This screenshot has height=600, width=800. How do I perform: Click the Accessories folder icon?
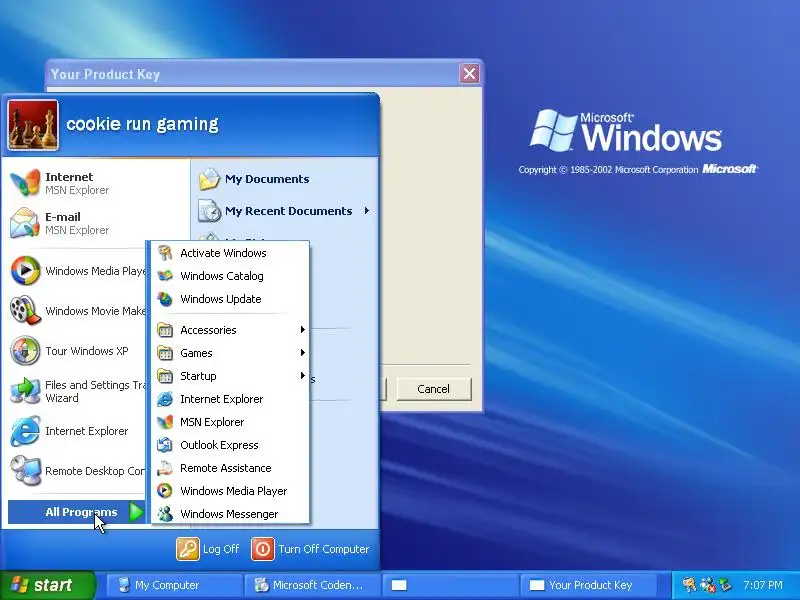pos(165,330)
